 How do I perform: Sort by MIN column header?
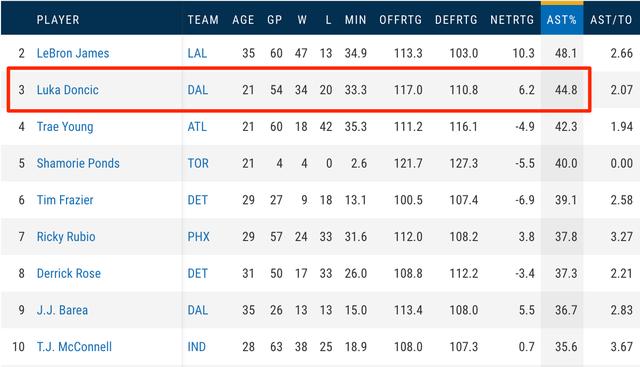tap(356, 20)
